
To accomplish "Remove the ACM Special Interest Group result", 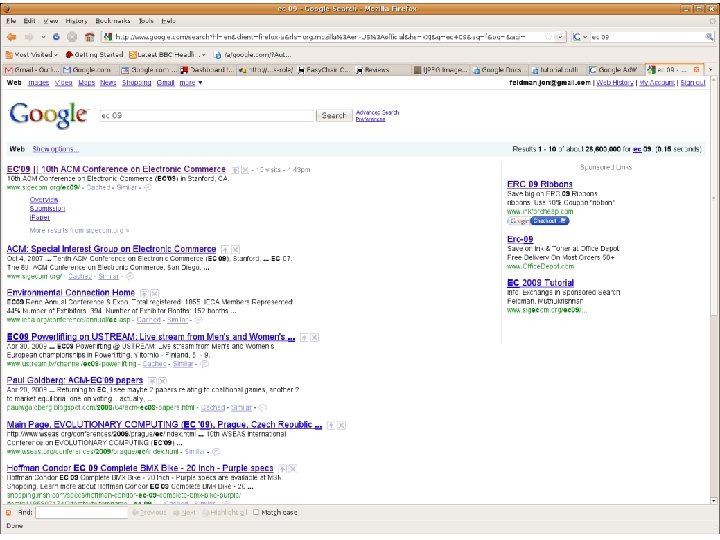I will pyautogui.click(x=236, y=249).
